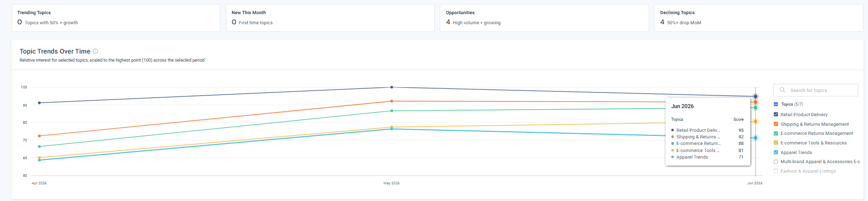Click the 100 y-axis label
Image resolution: width=868 pixels, height=201 pixels.
coord(24,87)
